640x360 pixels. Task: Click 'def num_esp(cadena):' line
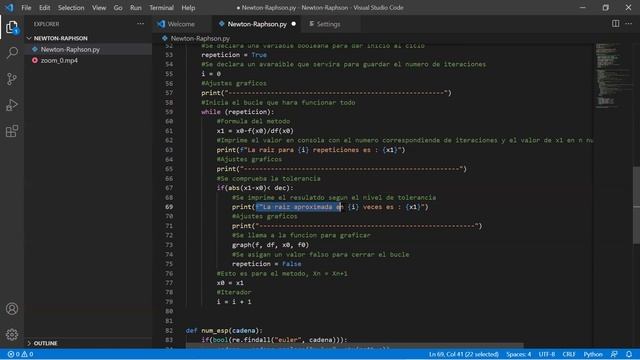(x=224, y=331)
